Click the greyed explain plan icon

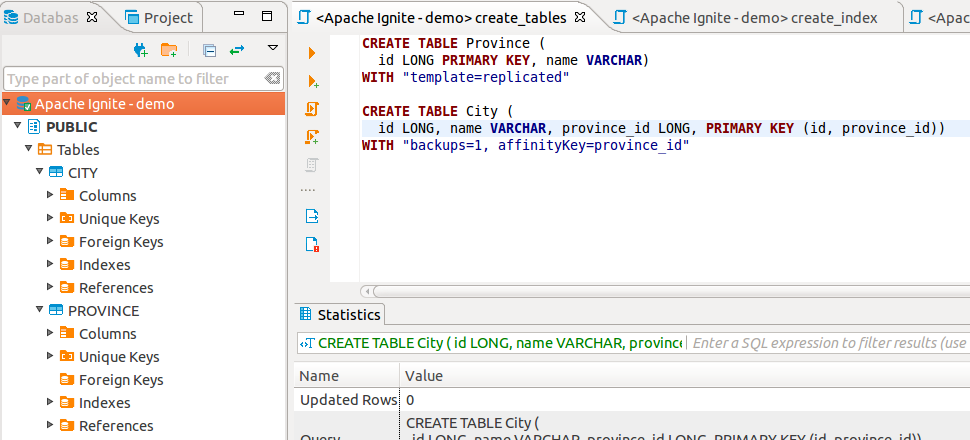tap(312, 165)
